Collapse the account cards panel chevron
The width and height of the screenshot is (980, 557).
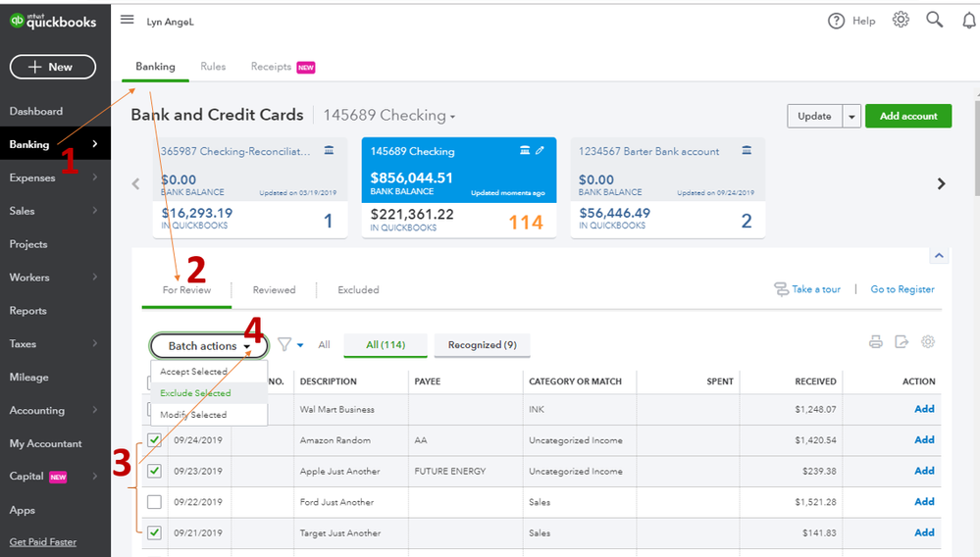click(x=939, y=255)
